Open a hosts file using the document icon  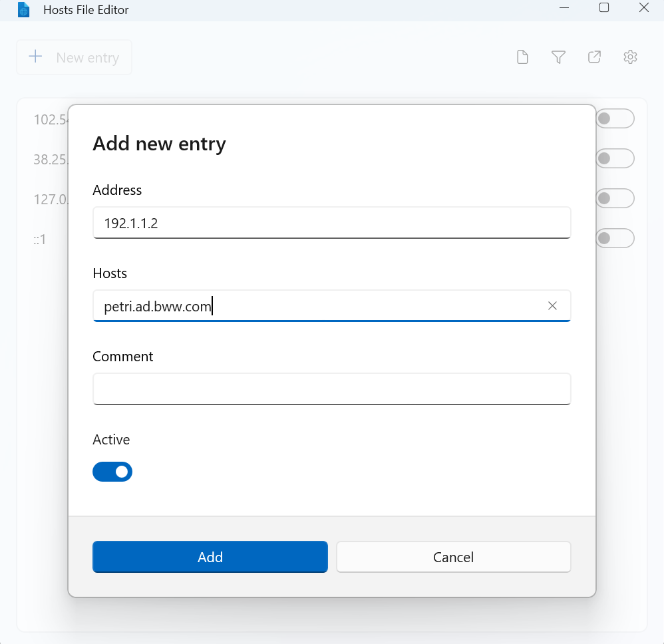522,57
